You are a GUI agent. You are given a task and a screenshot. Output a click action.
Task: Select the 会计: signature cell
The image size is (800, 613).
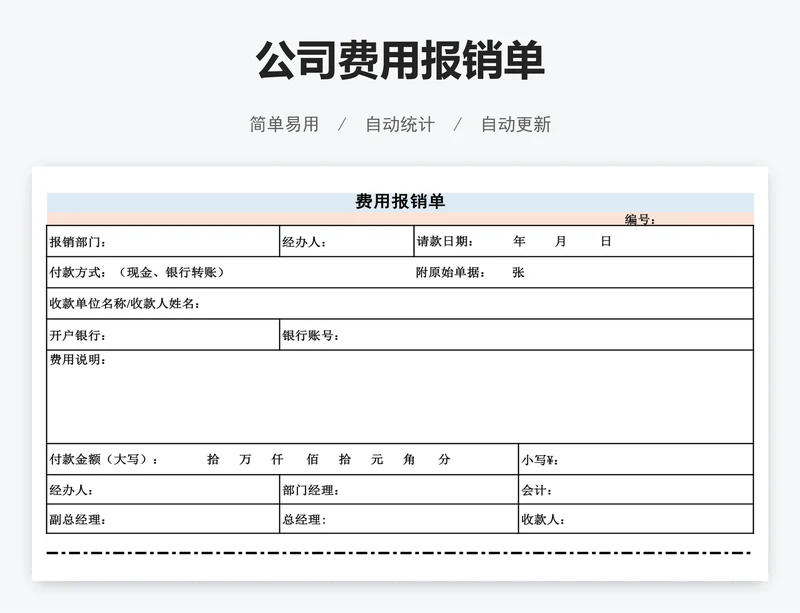(x=636, y=490)
